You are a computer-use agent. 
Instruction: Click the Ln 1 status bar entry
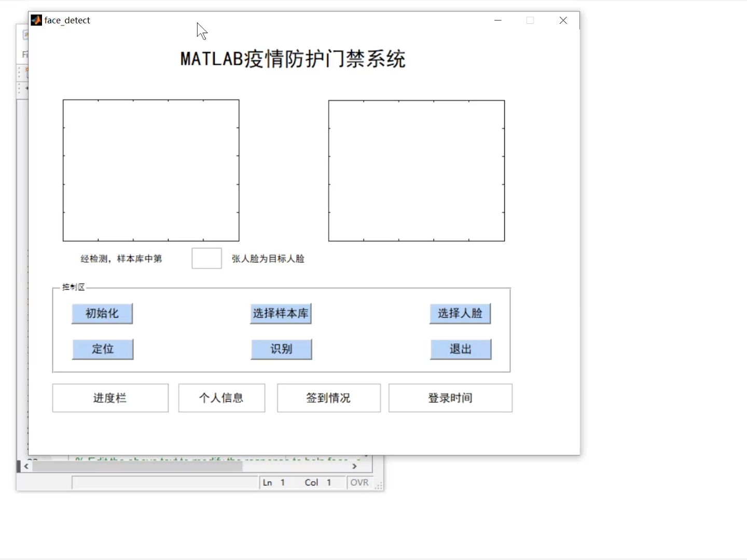274,483
